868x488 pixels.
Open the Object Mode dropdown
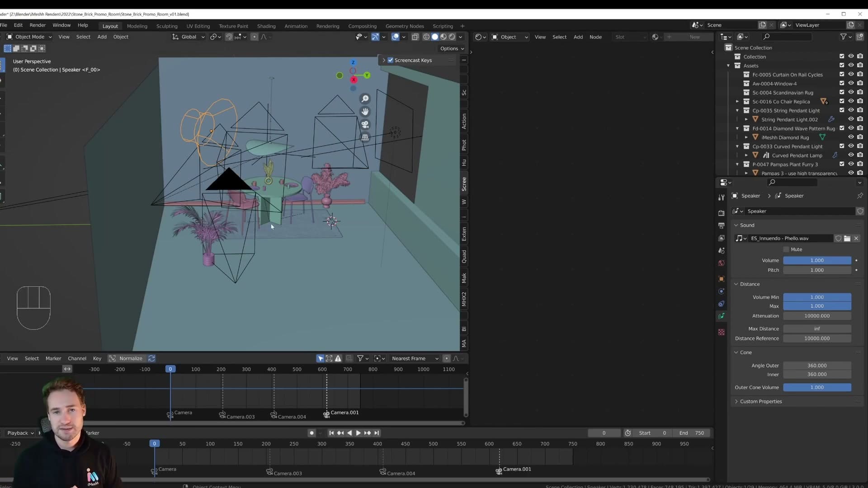(29, 37)
